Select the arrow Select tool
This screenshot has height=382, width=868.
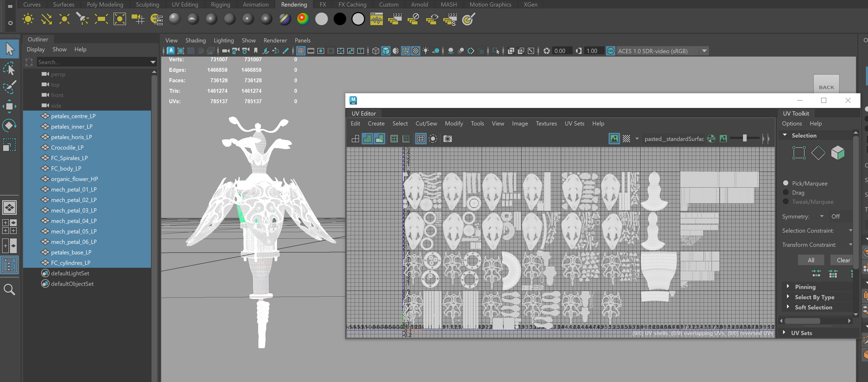[x=10, y=49]
